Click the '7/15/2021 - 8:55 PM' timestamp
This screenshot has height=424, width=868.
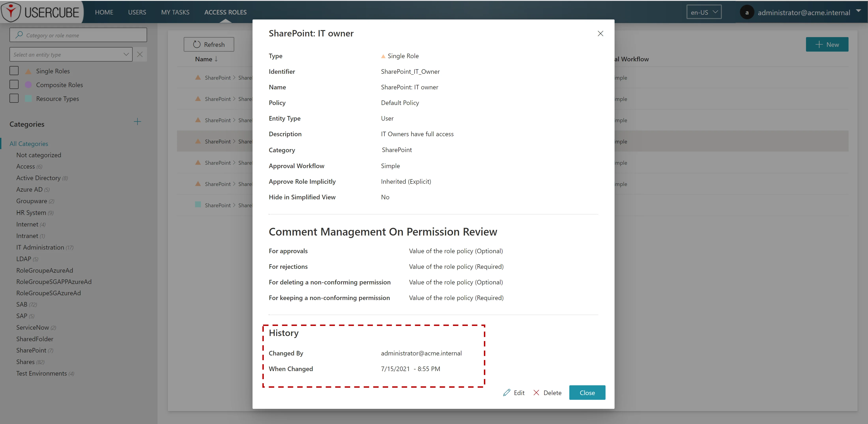[x=410, y=369]
